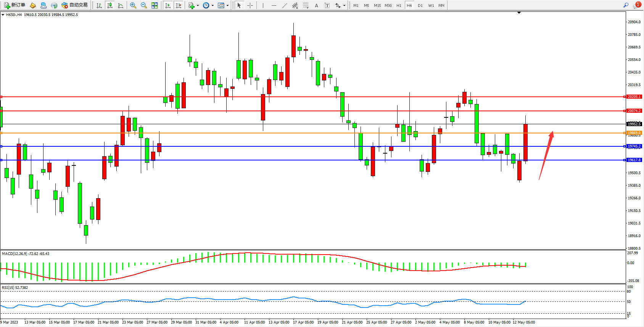Switch chart to bar chart mode
The width and height of the screenshot is (644, 327).
[99, 5]
